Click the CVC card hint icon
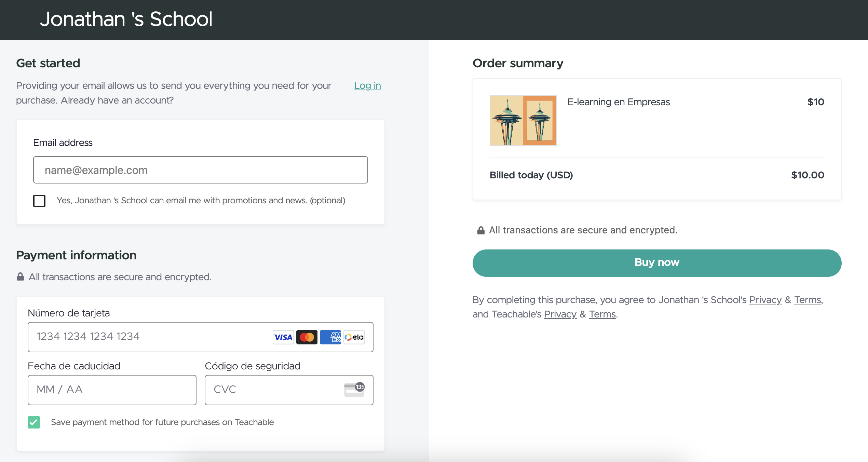Viewport: 868px width, 462px height. pos(354,390)
